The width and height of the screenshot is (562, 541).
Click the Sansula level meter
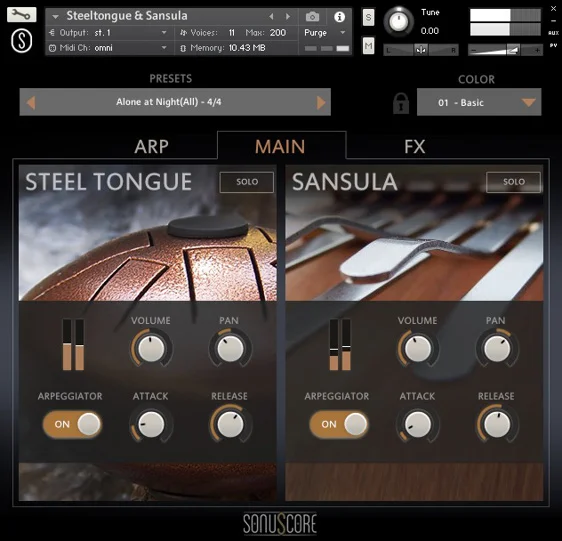(x=340, y=345)
